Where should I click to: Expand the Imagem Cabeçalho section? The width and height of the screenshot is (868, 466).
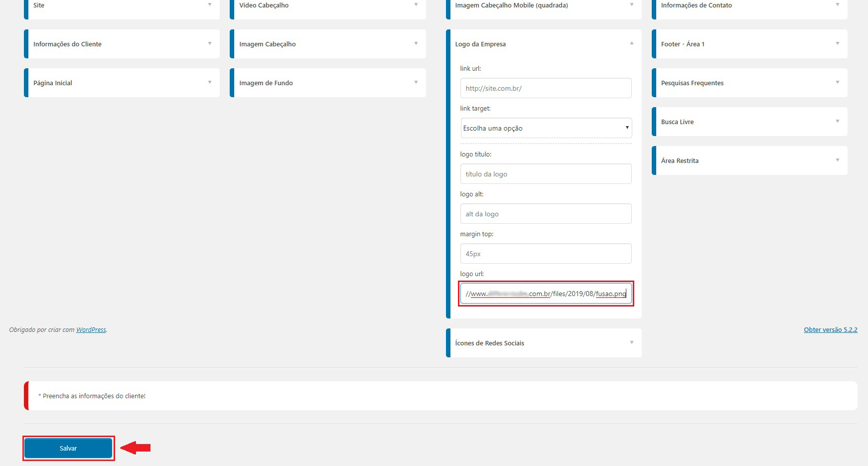click(x=416, y=44)
